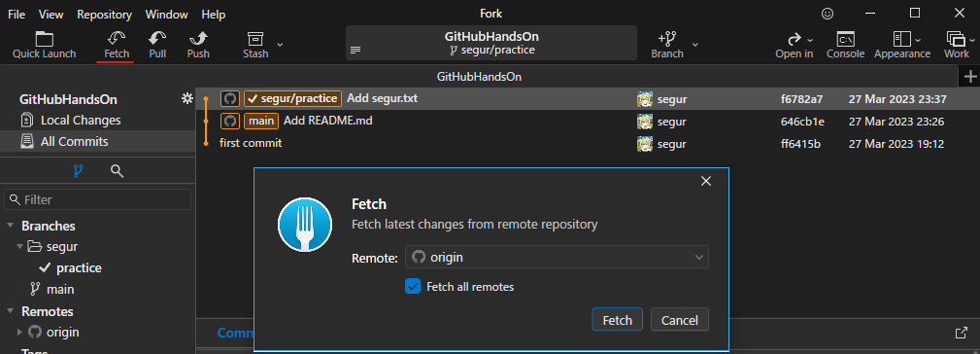Select the practice branch
The image size is (980, 354).
(79, 268)
